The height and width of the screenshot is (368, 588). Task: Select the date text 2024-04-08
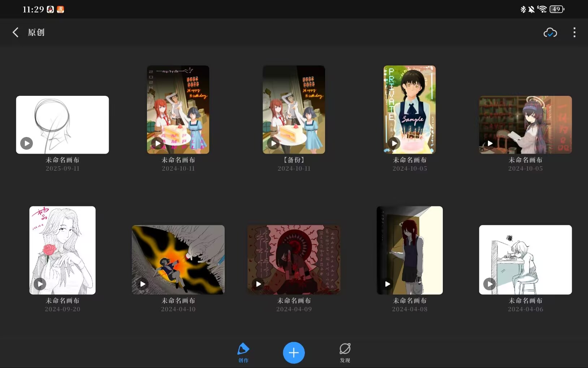coord(410,309)
